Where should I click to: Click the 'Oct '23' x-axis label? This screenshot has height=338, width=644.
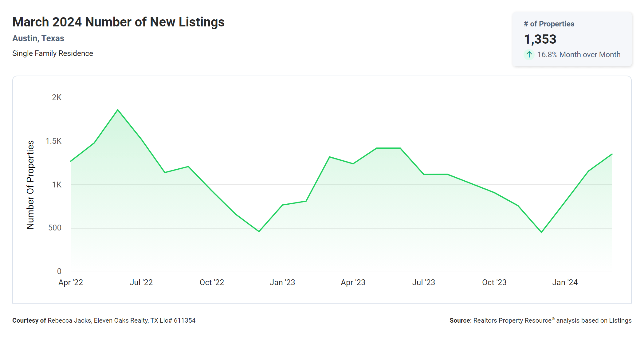point(494,282)
